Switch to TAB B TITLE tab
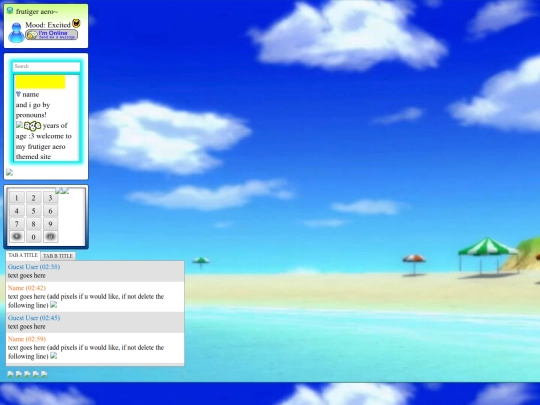540x405 pixels. [x=58, y=256]
